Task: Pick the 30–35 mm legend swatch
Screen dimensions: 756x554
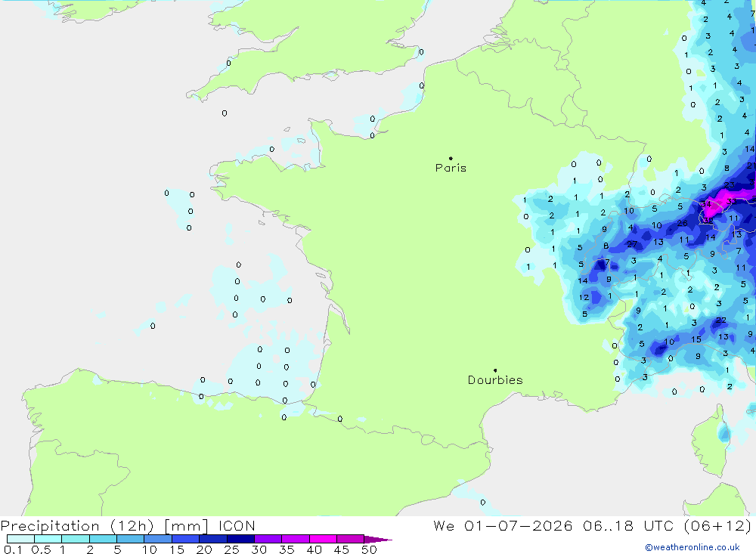Action: click(268, 539)
